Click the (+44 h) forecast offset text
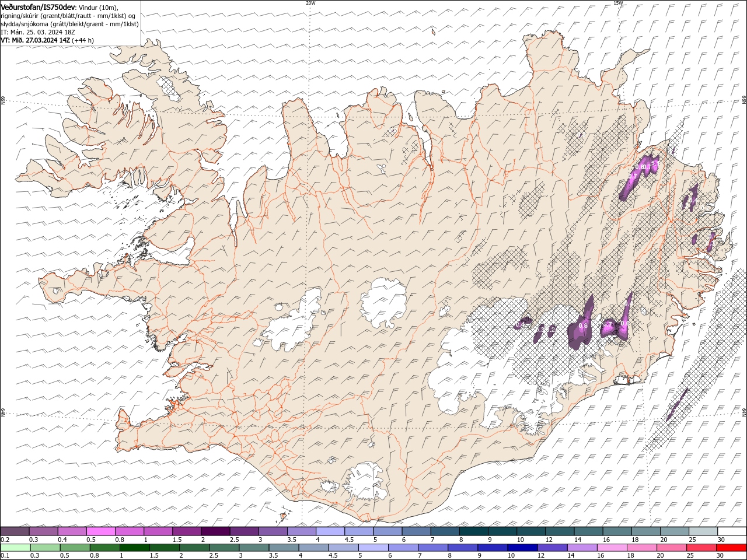Image resolution: width=747 pixels, height=560 pixels. [x=83, y=40]
